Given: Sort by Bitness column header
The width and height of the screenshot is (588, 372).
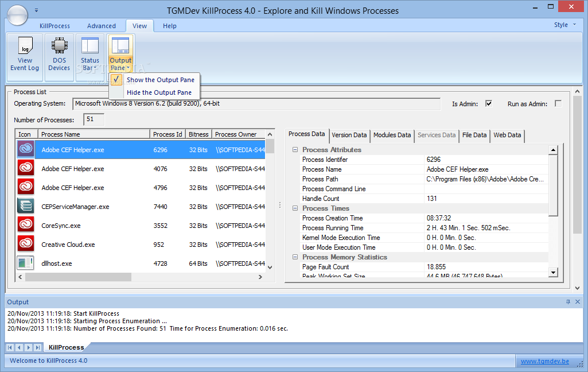Looking at the screenshot, I should 198,134.
